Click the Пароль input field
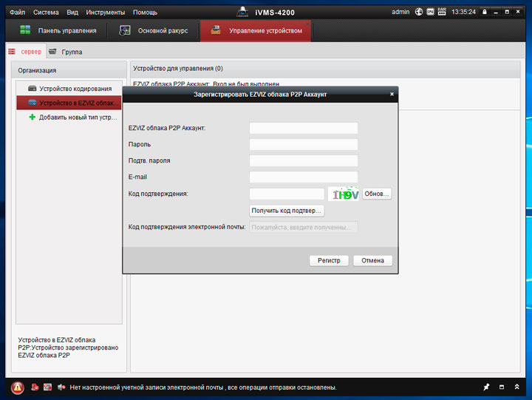532x400 pixels. tap(304, 144)
